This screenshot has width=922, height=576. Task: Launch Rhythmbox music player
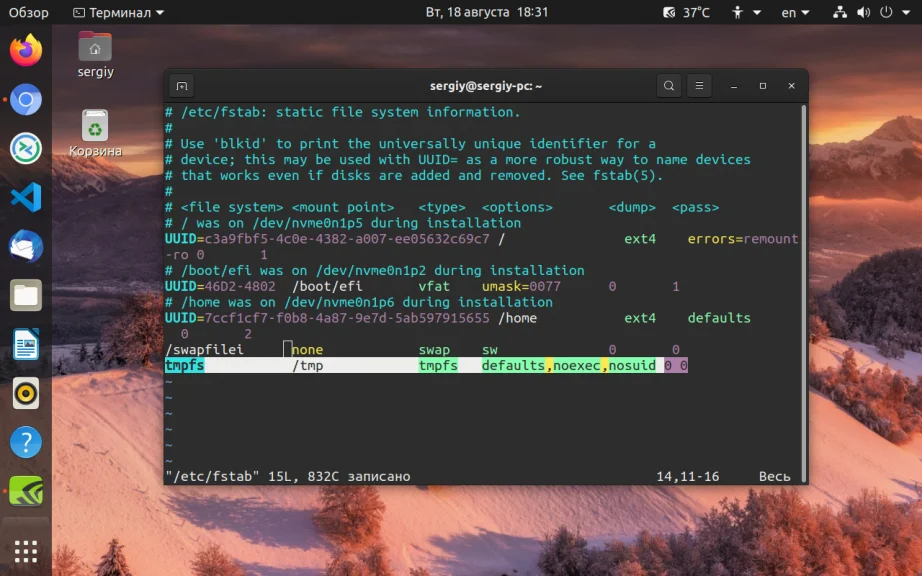point(26,393)
